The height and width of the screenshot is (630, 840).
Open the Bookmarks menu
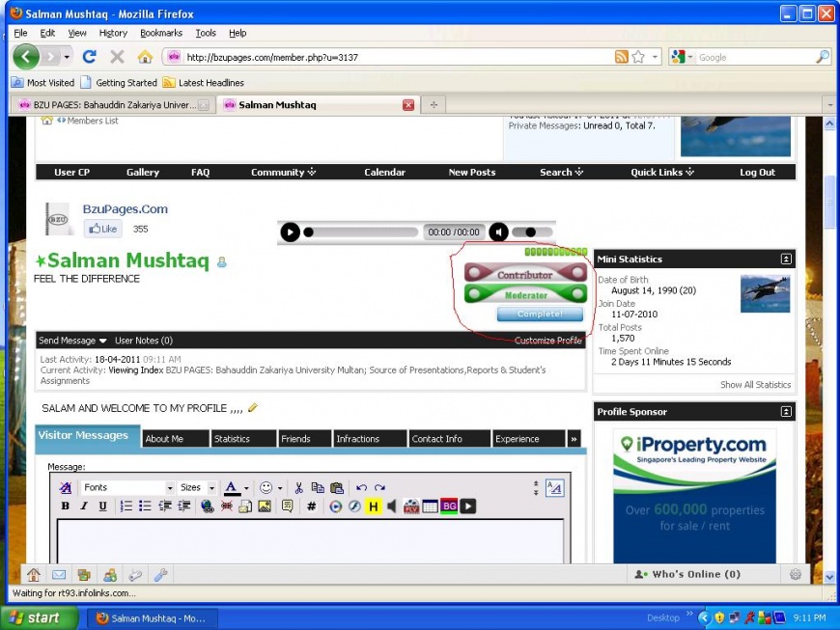tap(161, 33)
